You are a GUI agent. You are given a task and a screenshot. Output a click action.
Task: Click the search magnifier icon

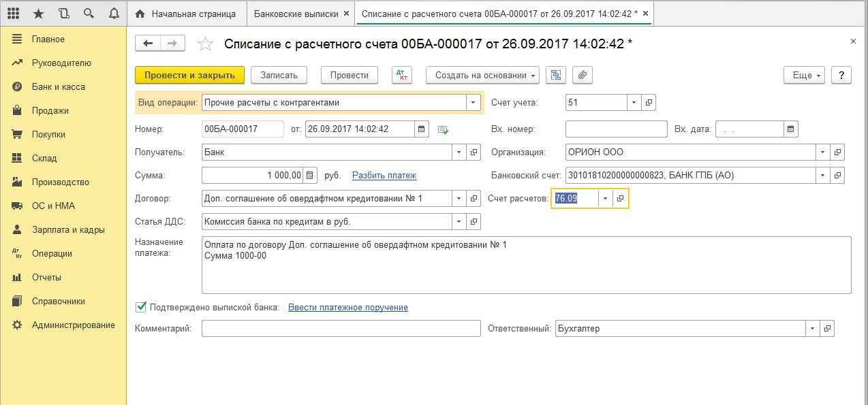[88, 14]
